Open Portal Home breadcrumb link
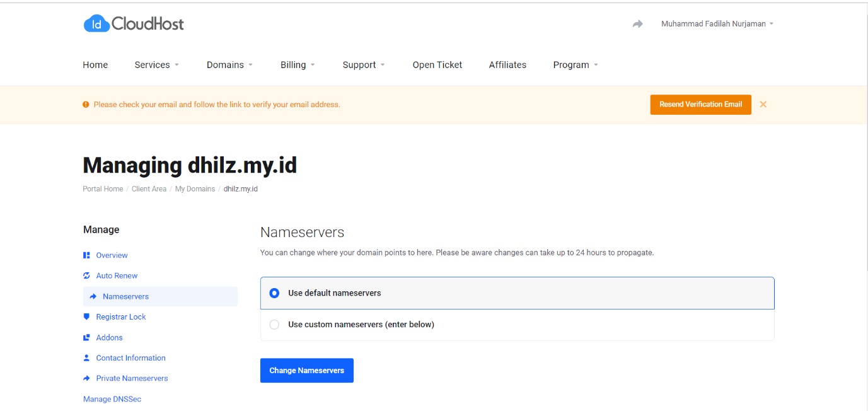Image resolution: width=868 pixels, height=411 pixels. click(x=103, y=189)
